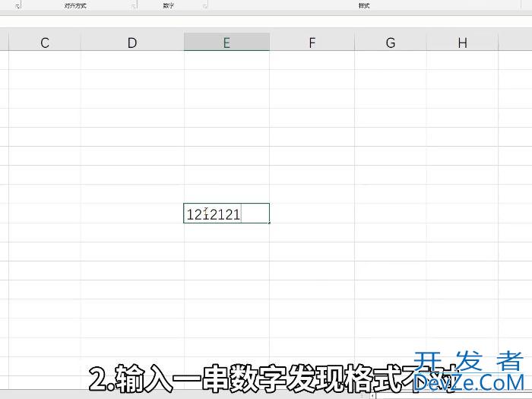Select column E header
The image size is (532, 399).
(226, 43)
